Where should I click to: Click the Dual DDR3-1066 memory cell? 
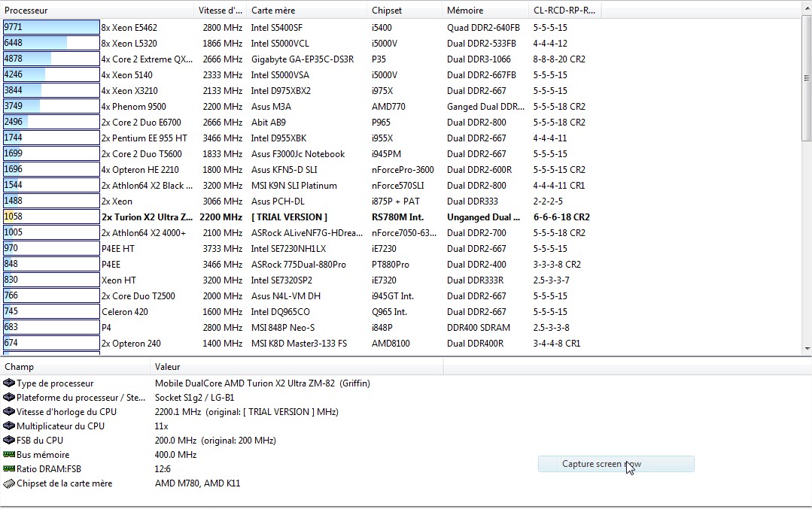[x=479, y=59]
